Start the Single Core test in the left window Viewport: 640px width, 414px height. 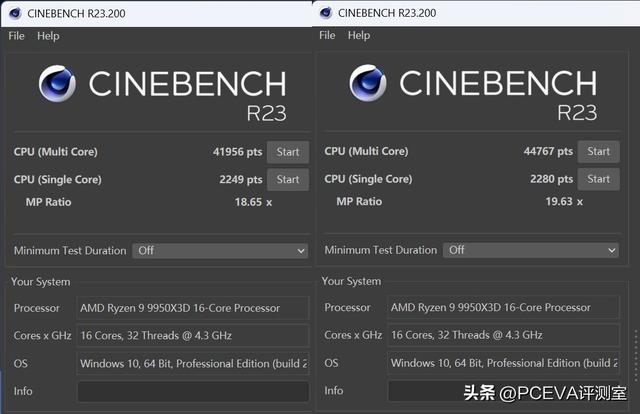tap(288, 179)
